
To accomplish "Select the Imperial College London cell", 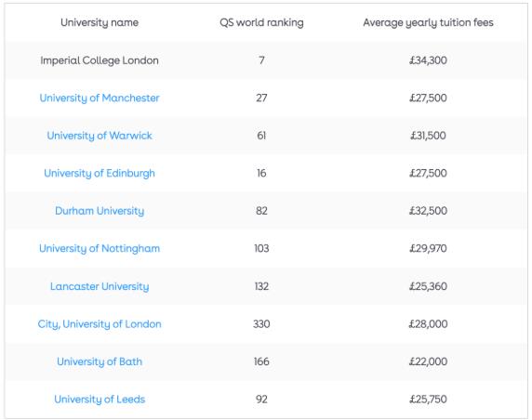I will (x=100, y=60).
